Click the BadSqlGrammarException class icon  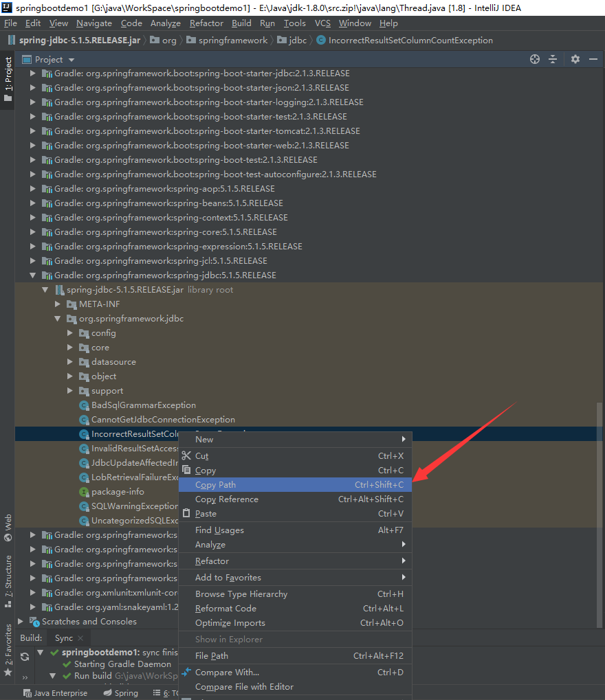point(84,405)
